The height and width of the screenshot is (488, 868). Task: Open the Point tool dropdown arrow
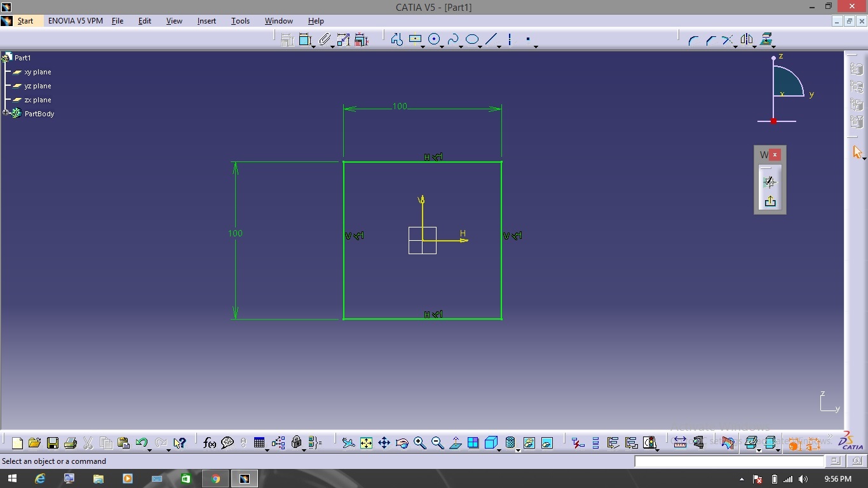(536, 46)
